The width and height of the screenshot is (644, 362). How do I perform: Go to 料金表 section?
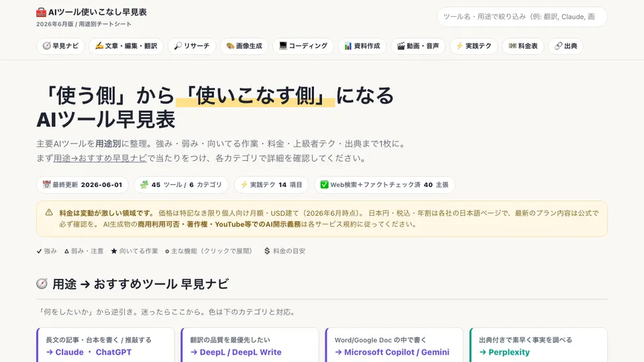click(523, 46)
